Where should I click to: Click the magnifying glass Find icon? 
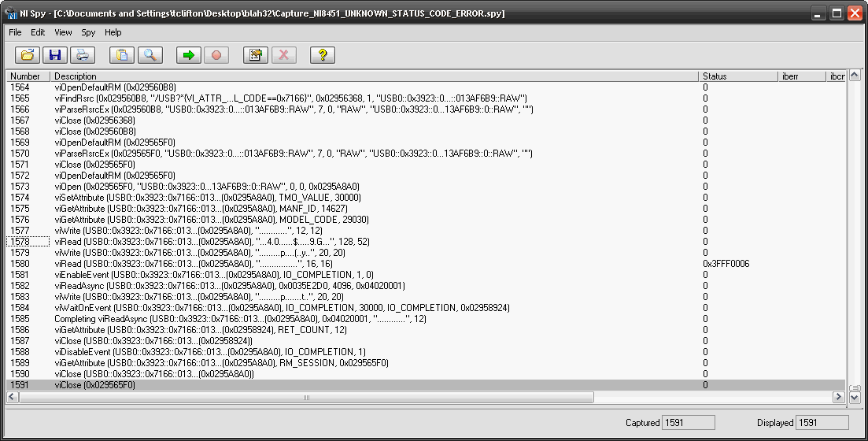coord(150,55)
